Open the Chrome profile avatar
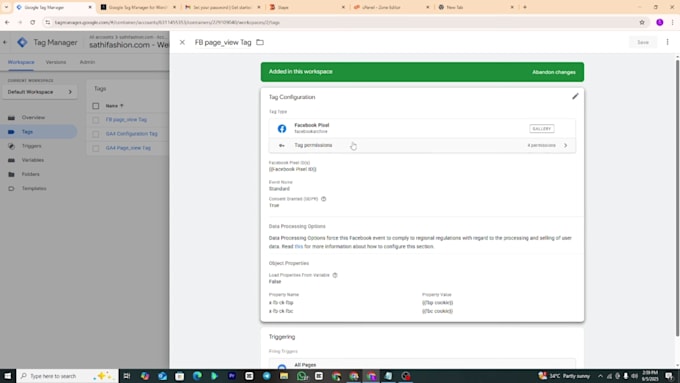 (x=660, y=22)
